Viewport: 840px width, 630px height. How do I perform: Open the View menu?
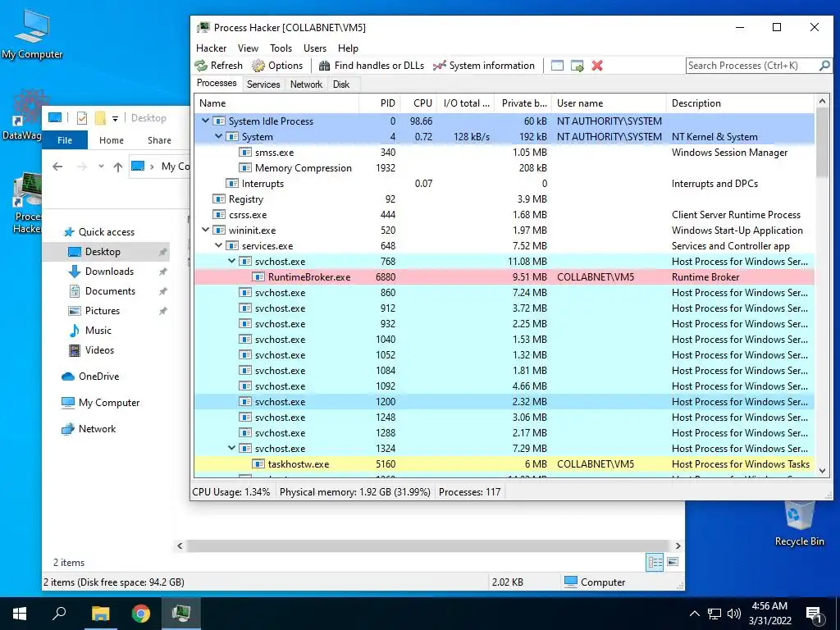(248, 48)
